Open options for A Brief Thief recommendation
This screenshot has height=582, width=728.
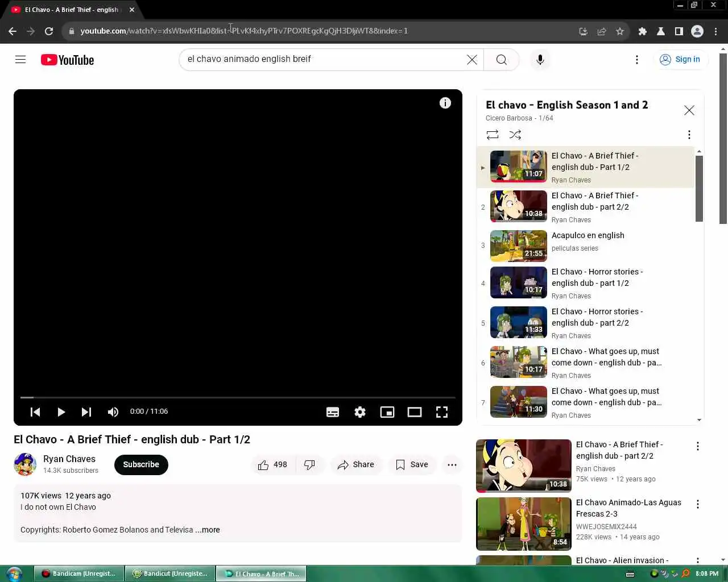[x=698, y=447]
